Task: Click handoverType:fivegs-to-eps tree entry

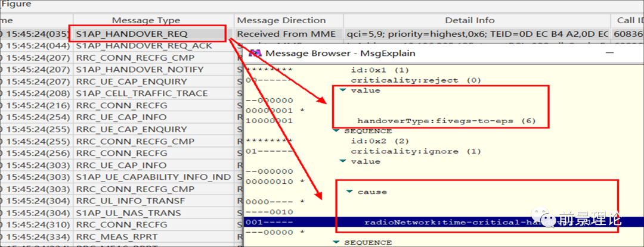Action: coord(446,121)
